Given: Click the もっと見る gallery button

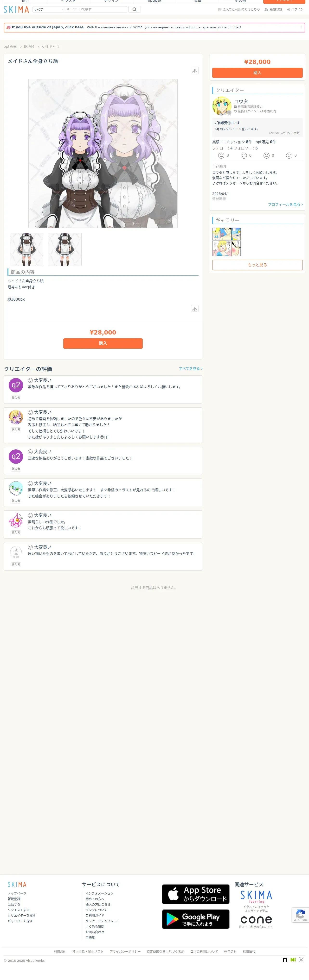Looking at the screenshot, I should (x=257, y=265).
